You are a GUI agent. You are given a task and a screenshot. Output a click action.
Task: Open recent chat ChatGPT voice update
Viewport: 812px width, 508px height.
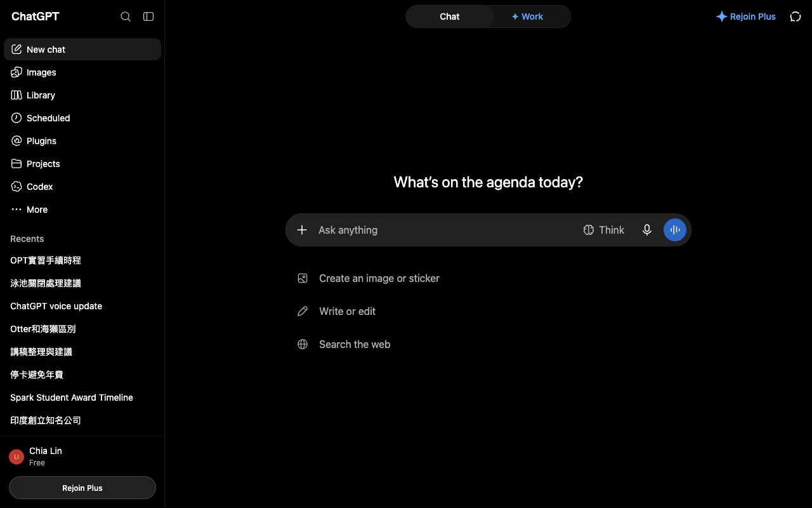pyautogui.click(x=82, y=306)
